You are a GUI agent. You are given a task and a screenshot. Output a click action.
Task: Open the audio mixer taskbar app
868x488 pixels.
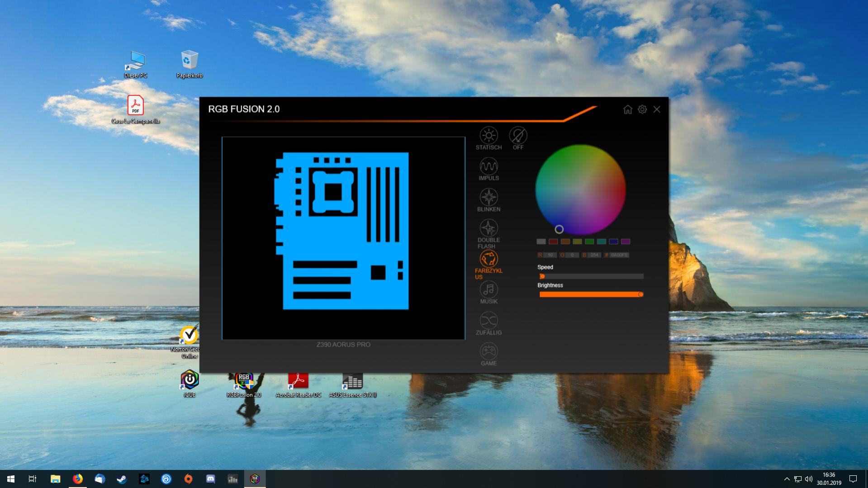coord(232,479)
